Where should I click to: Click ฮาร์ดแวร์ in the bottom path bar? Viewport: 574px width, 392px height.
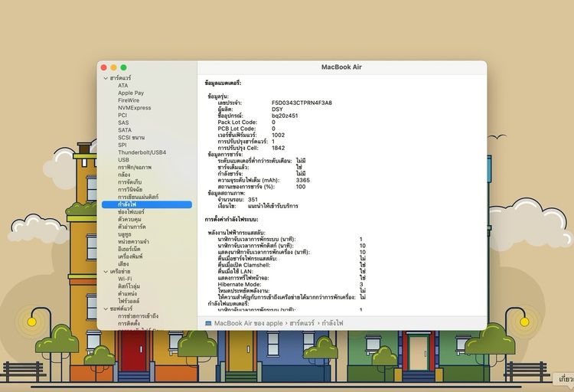pos(301,324)
